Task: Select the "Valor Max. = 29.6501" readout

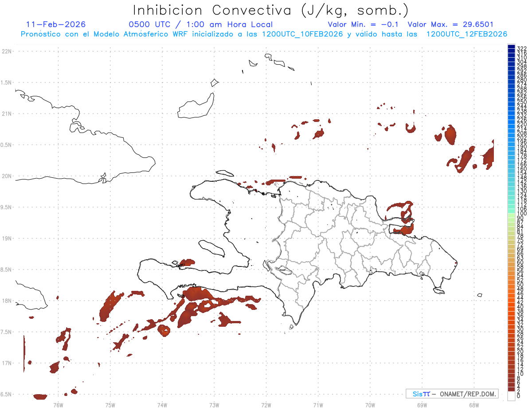Action: 450,24
